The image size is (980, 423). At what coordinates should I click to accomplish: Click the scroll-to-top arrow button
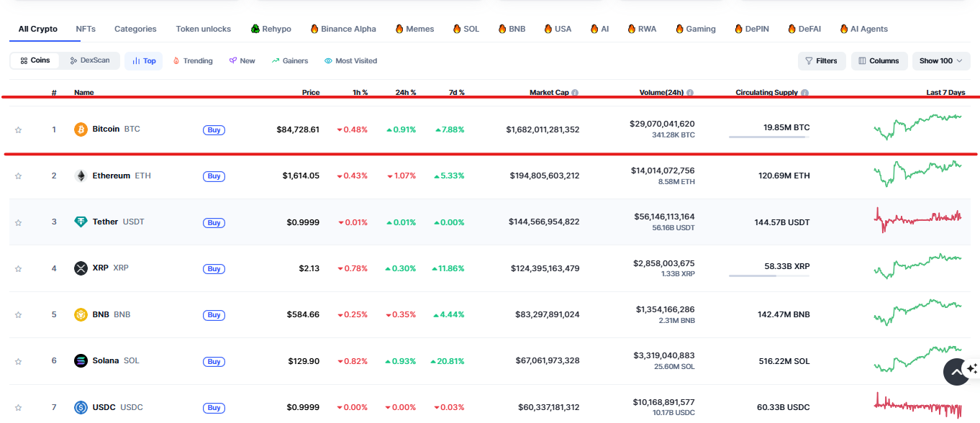pos(956,372)
